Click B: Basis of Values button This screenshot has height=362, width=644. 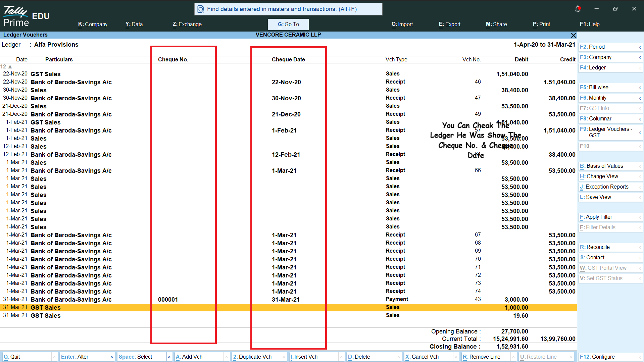[607, 166]
